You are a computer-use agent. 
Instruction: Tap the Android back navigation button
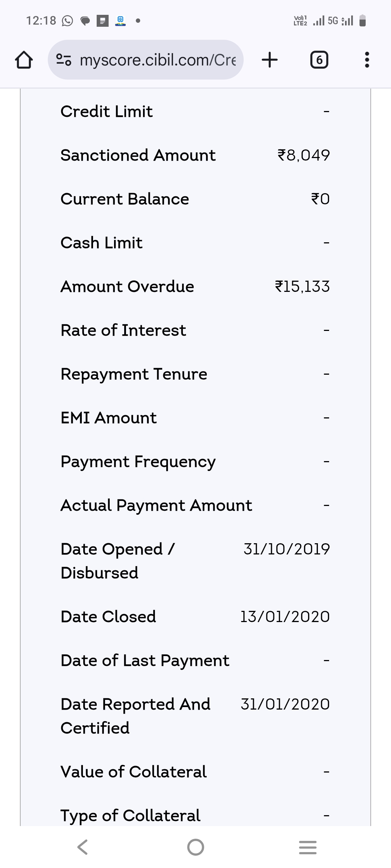click(83, 847)
